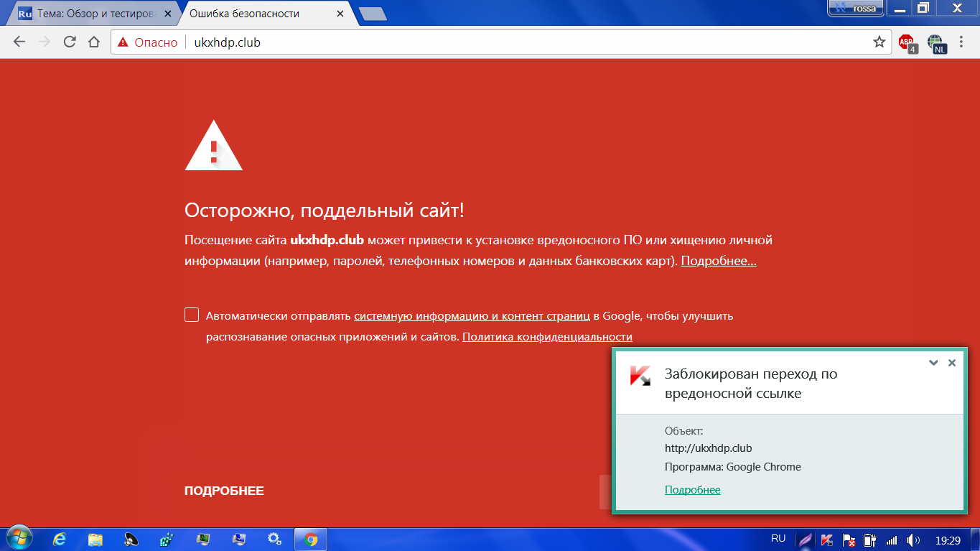Click the rossa user profile button
This screenshot has height=551, width=980.
855,8
